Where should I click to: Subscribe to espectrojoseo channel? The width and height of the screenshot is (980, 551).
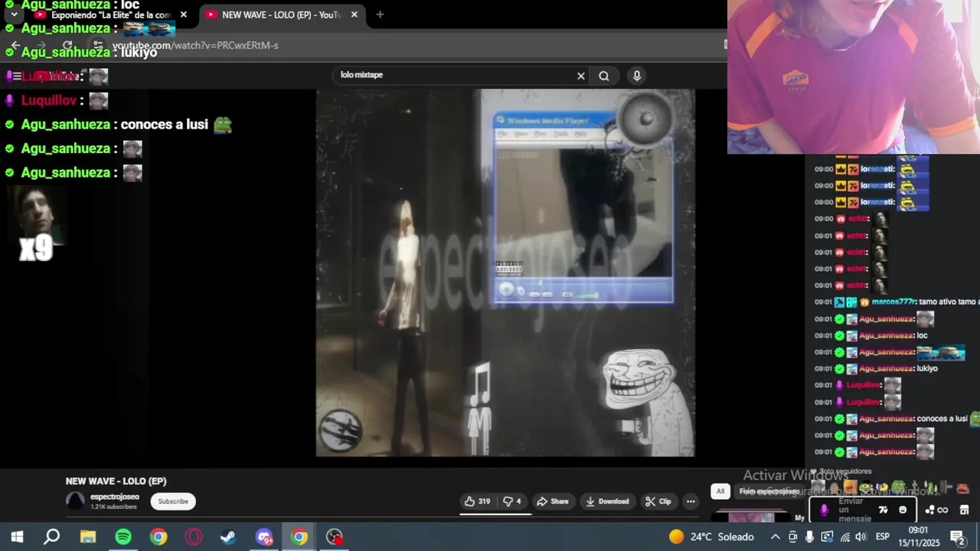[173, 501]
